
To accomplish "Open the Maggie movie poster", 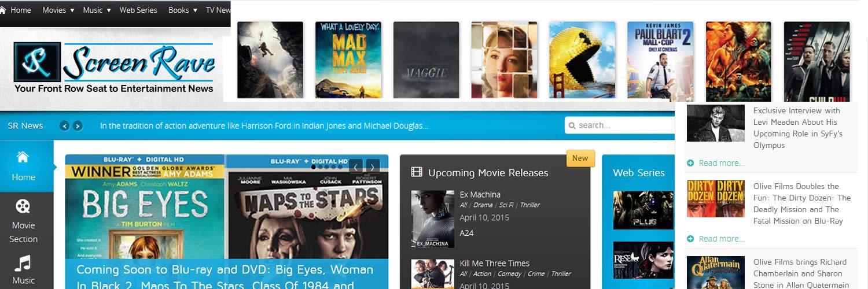I will (x=426, y=60).
